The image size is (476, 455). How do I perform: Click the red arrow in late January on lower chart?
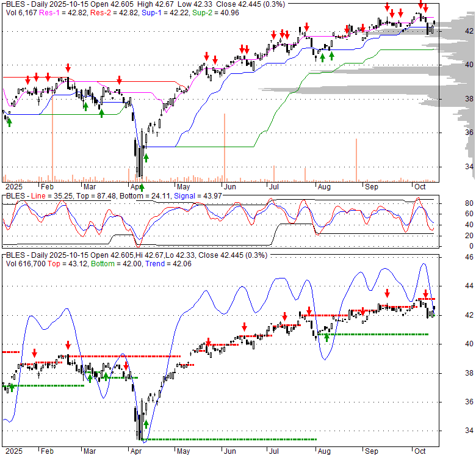coord(34,352)
